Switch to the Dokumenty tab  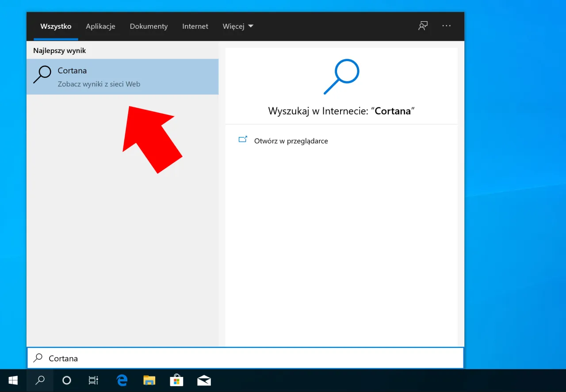point(149,27)
